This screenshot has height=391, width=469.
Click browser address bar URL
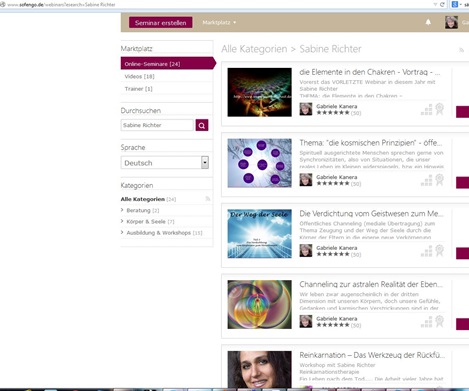[x=61, y=5]
